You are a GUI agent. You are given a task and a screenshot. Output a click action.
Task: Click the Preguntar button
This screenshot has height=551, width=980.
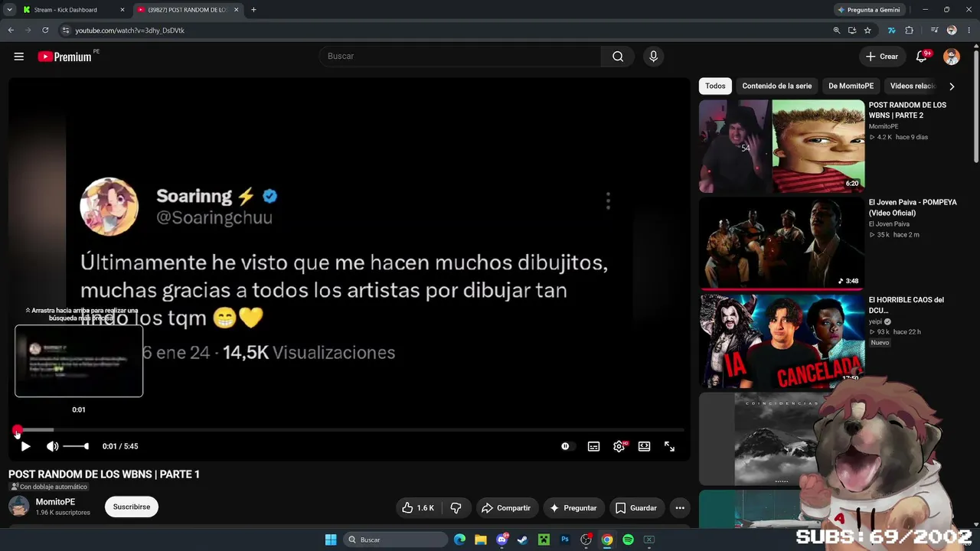tap(573, 508)
